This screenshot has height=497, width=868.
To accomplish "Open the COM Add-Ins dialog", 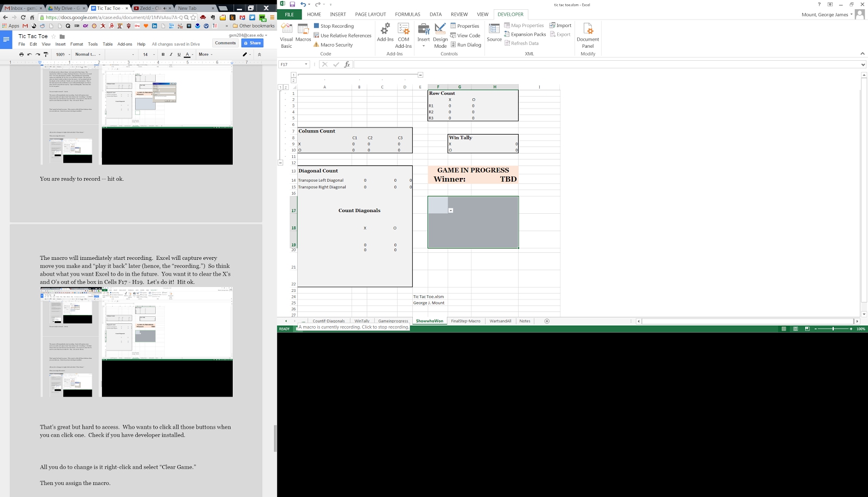I will click(x=403, y=35).
